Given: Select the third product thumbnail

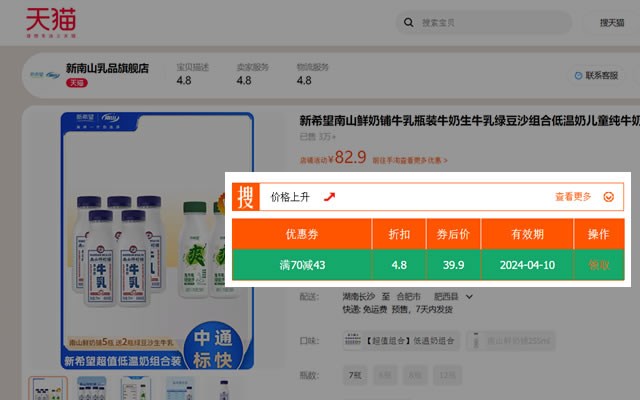Looking at the screenshot, I should coord(136,389).
